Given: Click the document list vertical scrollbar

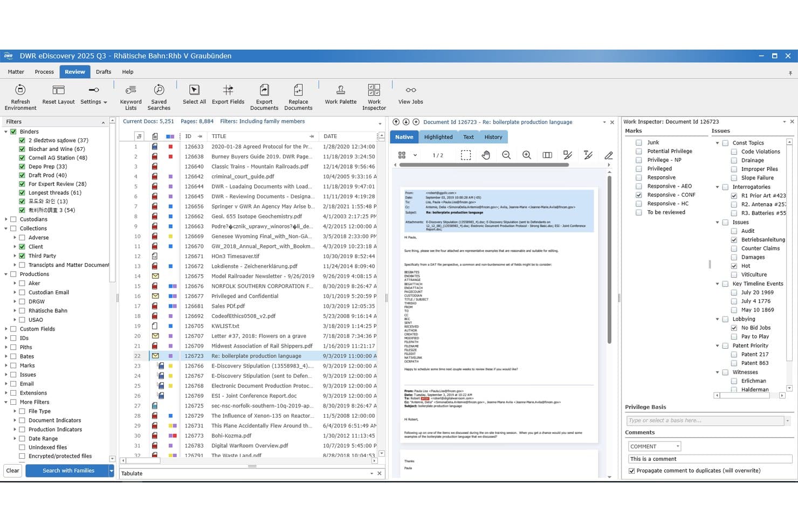Looking at the screenshot, I should 382,294.
